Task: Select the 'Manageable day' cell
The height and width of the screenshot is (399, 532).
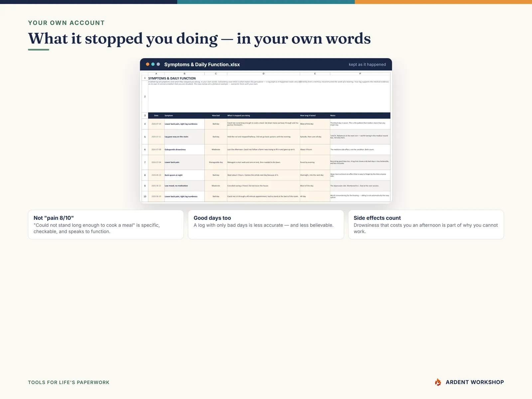Action: 216,162
